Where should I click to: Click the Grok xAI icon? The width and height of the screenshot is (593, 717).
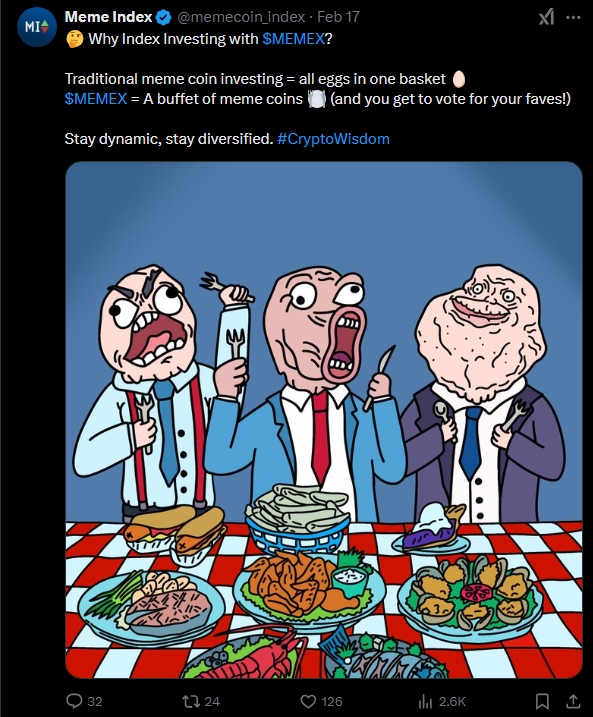(546, 17)
